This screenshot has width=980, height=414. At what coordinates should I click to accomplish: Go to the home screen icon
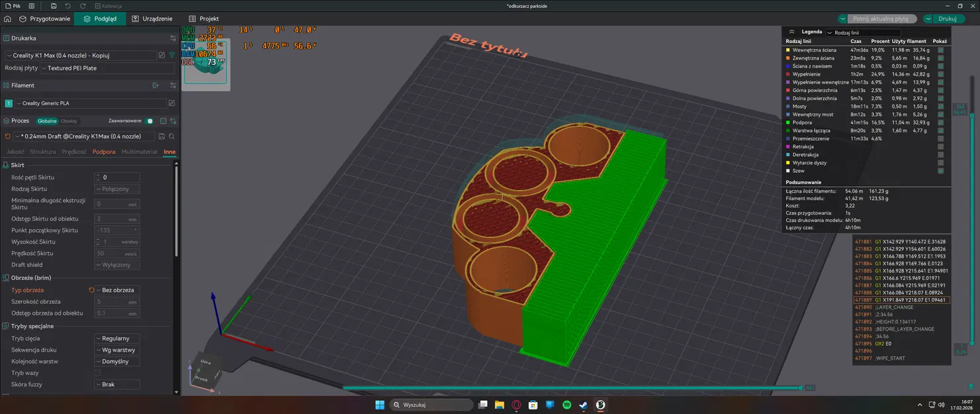7,19
